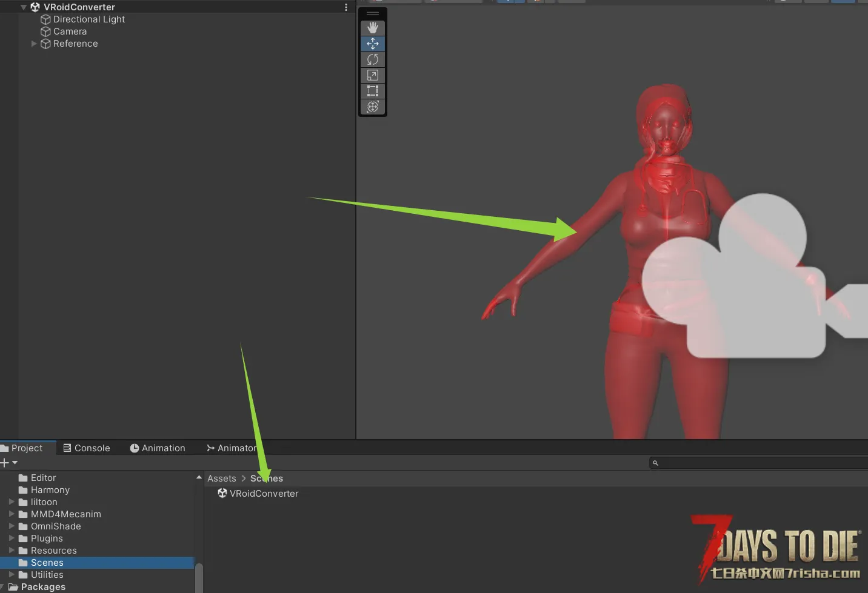Image resolution: width=868 pixels, height=593 pixels.
Task: Select the Plugins folder
Action: (x=47, y=538)
